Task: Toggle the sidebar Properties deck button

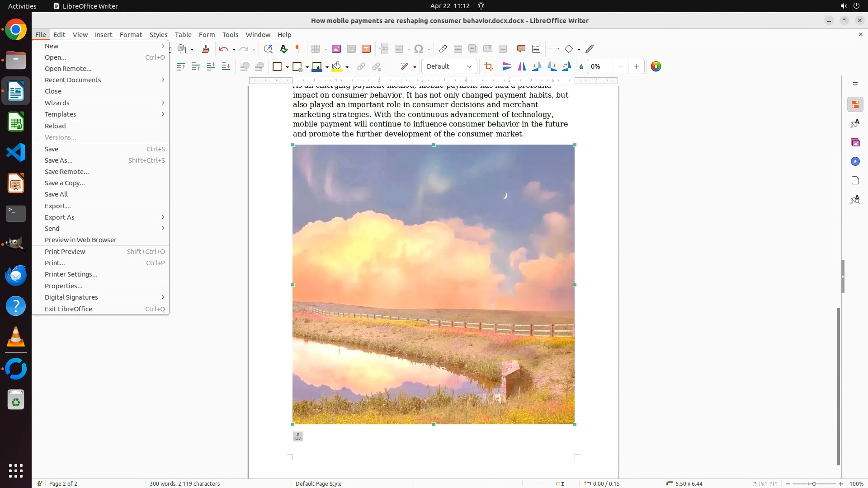Action: 855,105
